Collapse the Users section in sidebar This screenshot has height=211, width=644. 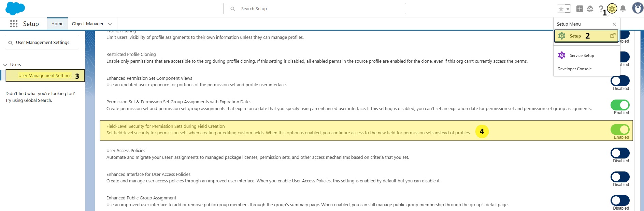click(x=5, y=65)
